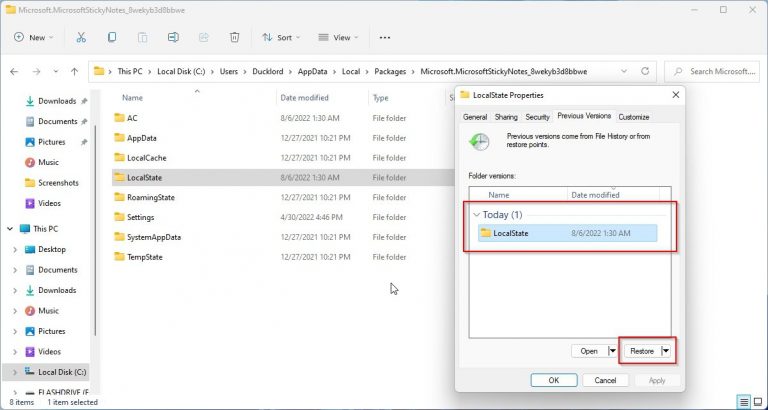Switch to the Customize tab

coord(633,117)
